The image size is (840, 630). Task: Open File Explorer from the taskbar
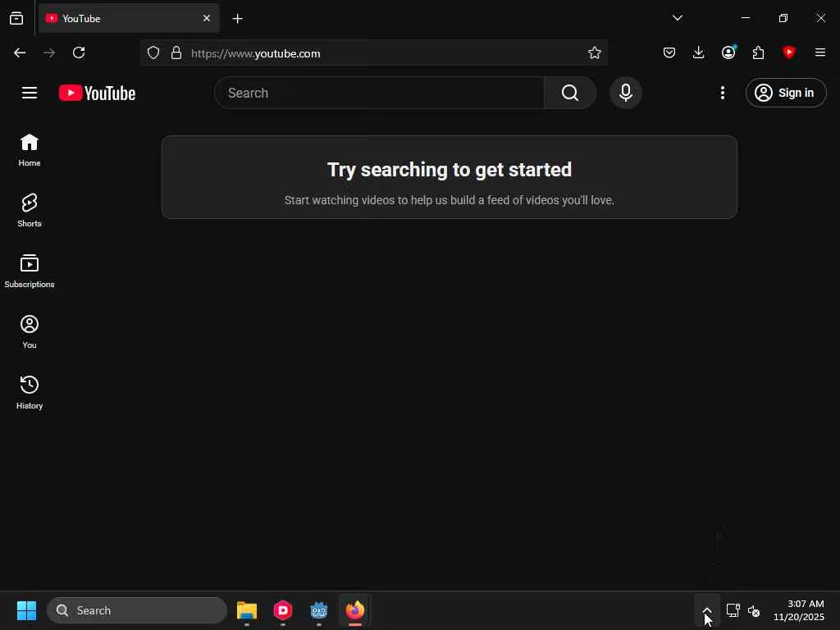pos(246,610)
